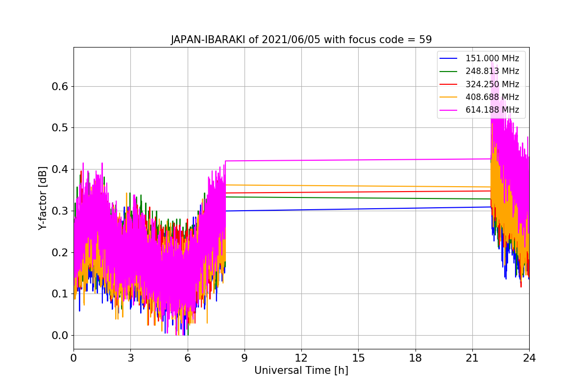Image resolution: width=588 pixels, height=392 pixels.
Task: Click the 0.1 y-axis tick label
Action: pyautogui.click(x=60, y=294)
